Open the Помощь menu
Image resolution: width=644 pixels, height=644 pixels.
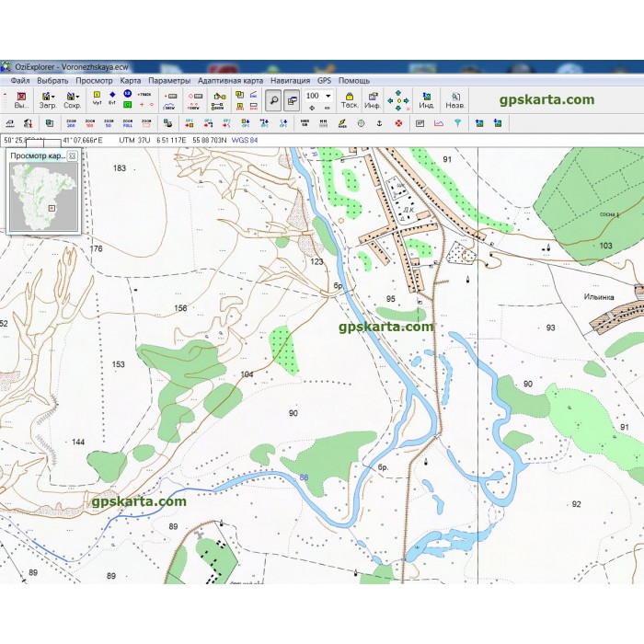click(354, 81)
